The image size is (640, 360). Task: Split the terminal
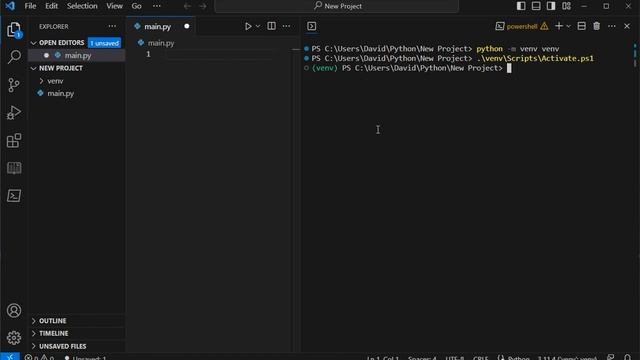click(582, 26)
